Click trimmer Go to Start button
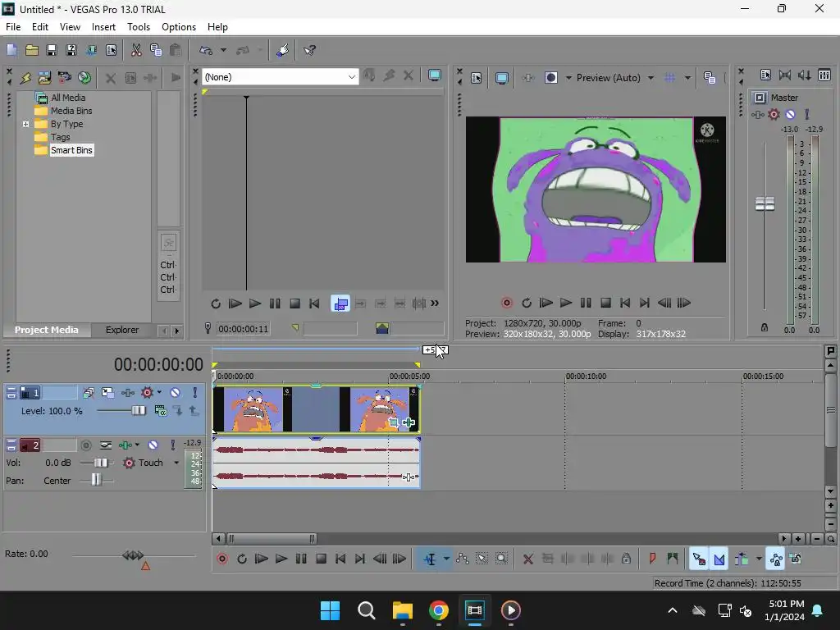This screenshot has width=840, height=630. tap(314, 304)
